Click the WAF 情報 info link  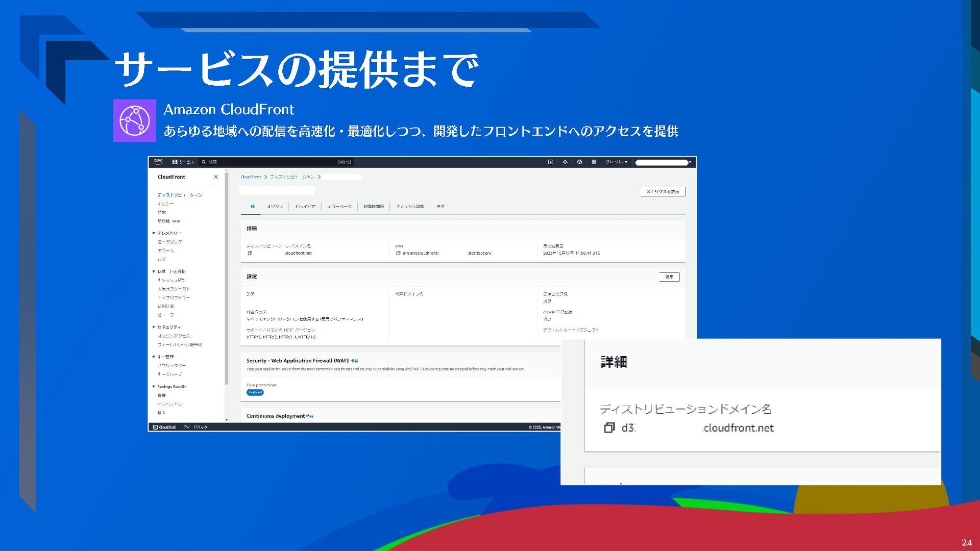[355, 361]
